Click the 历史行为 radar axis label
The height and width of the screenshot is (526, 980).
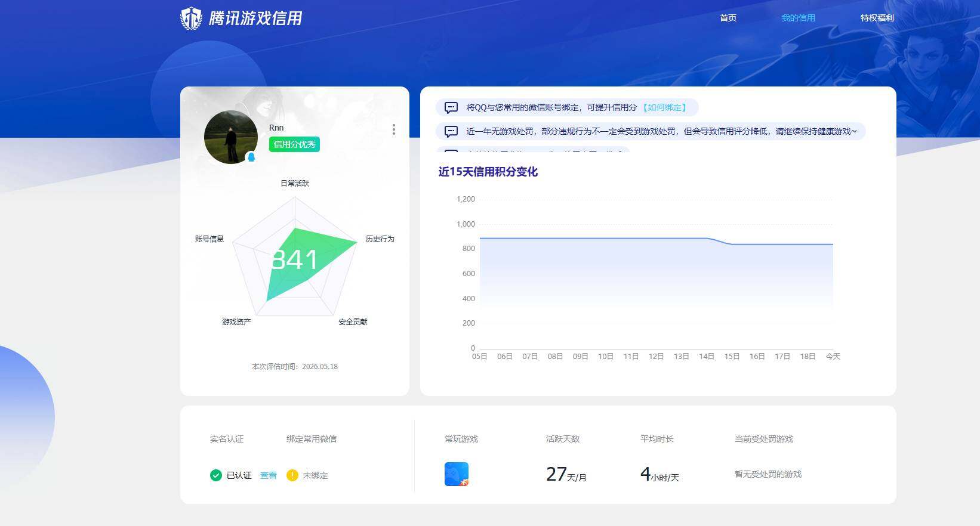pyautogui.click(x=380, y=239)
